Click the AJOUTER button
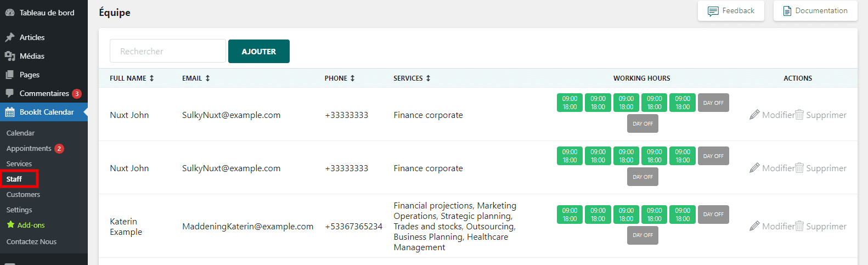Screen dimensions: 868x265 (x=259, y=51)
